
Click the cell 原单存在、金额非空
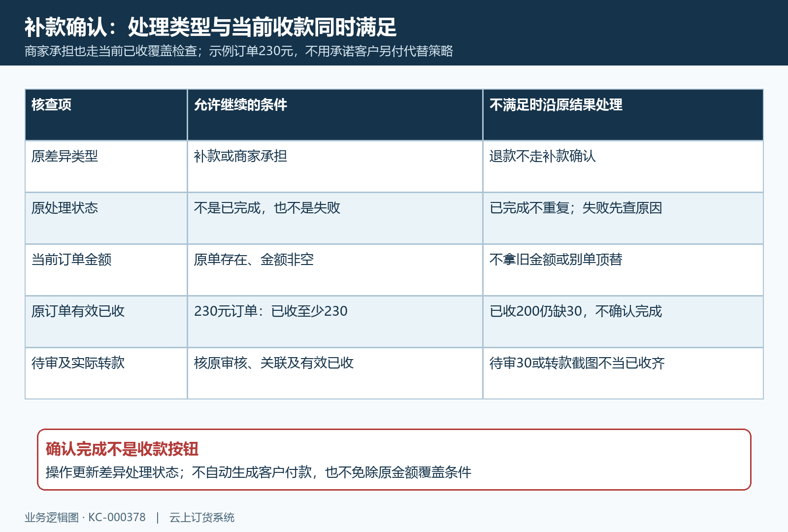335,270
